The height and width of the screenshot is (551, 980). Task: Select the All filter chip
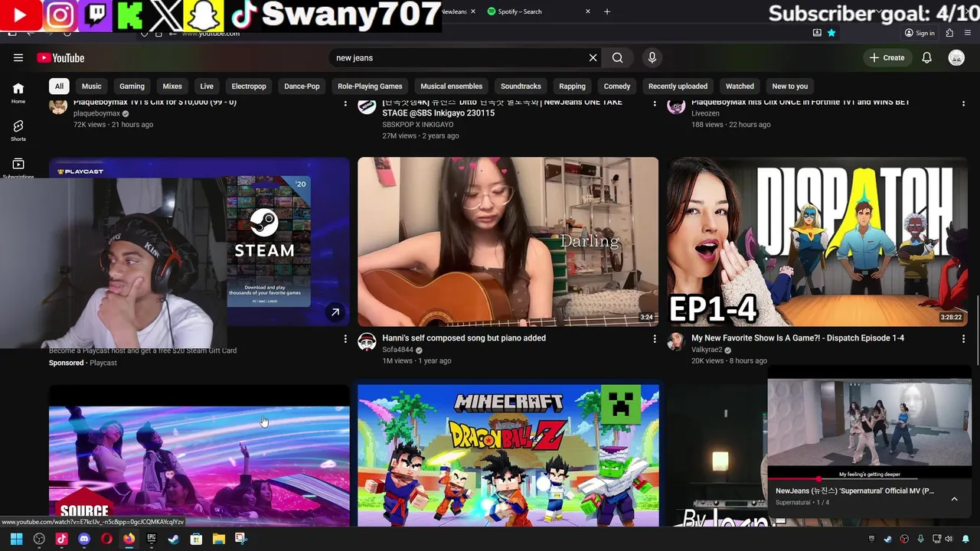[59, 86]
